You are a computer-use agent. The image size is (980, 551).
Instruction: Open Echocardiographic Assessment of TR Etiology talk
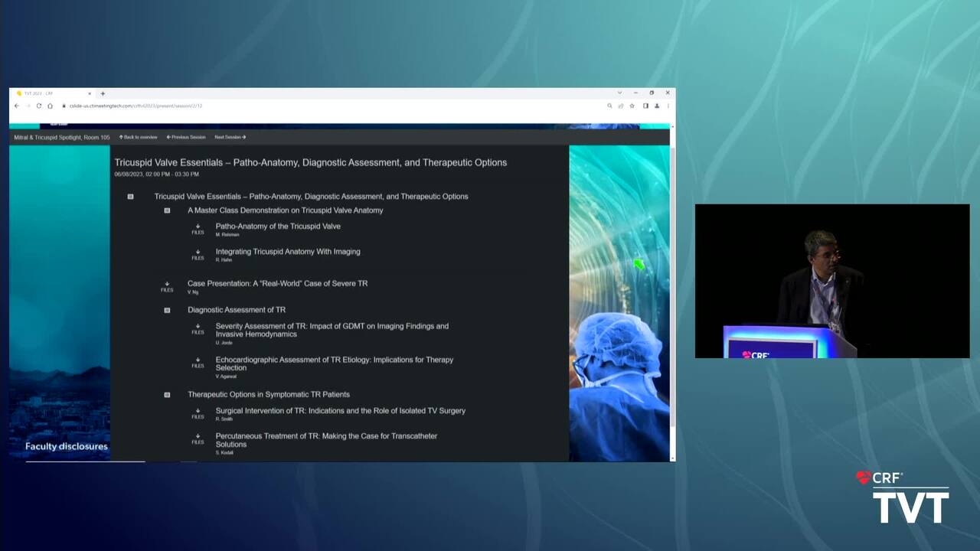[x=334, y=364]
